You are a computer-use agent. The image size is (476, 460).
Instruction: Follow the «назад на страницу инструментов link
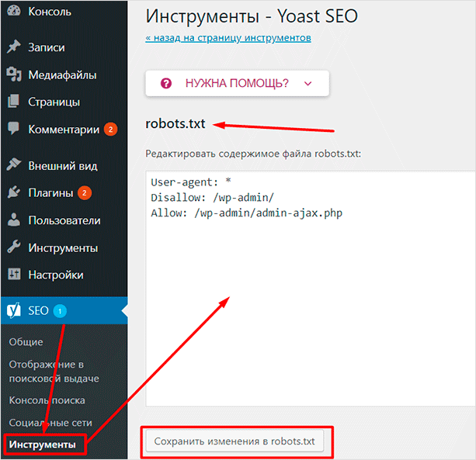[x=228, y=38]
